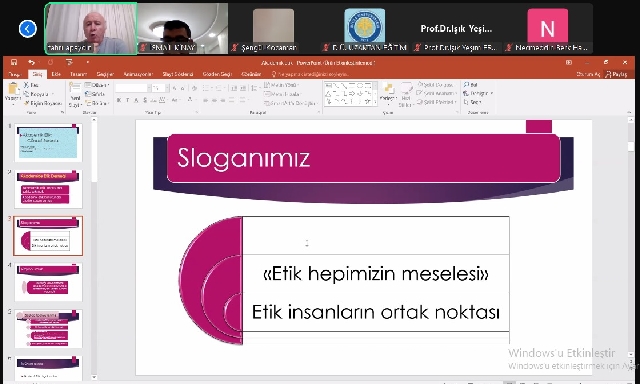Screen dimensions: 640x384
Task: Click the Paylaş (Share) button
Action: [616, 74]
